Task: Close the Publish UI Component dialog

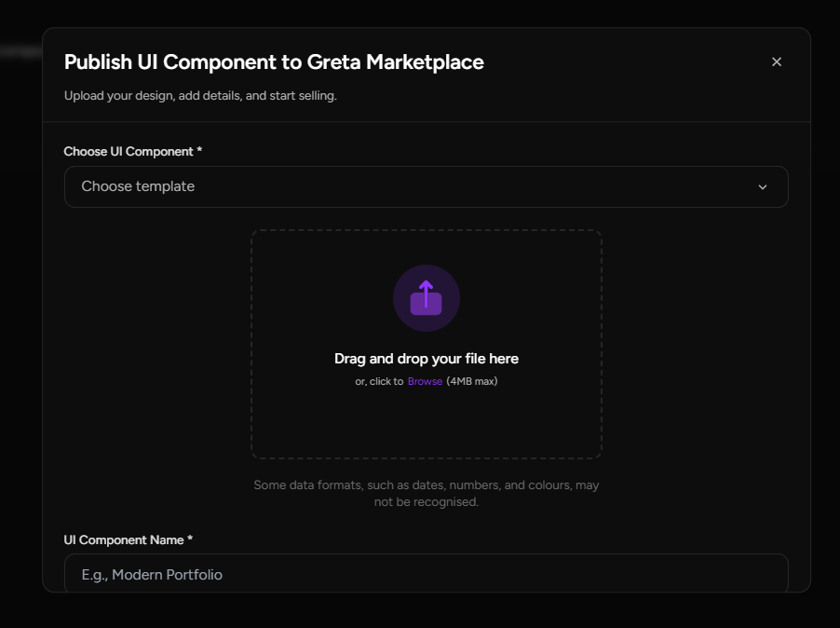Action: click(777, 62)
